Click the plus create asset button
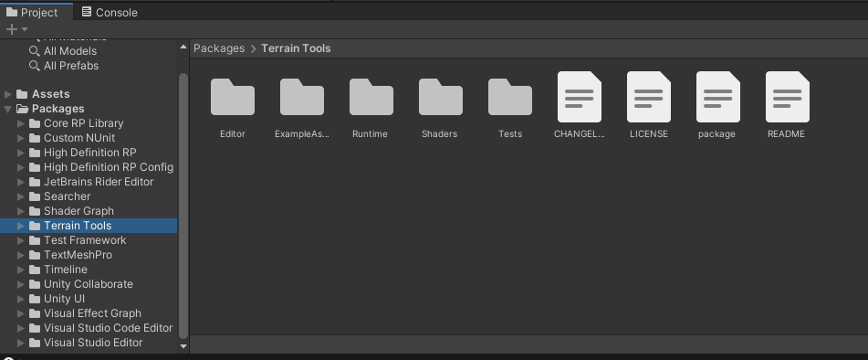Viewport: 868px width, 360px height. click(12, 29)
